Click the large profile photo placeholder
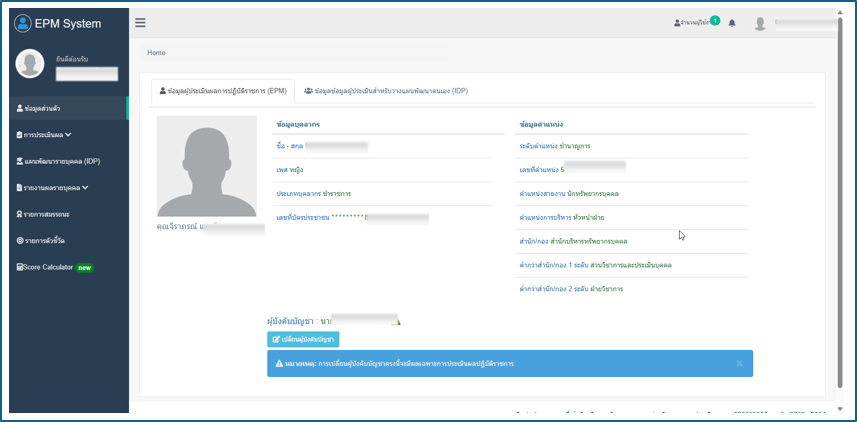Viewport: 857px width, 422px height. click(207, 166)
